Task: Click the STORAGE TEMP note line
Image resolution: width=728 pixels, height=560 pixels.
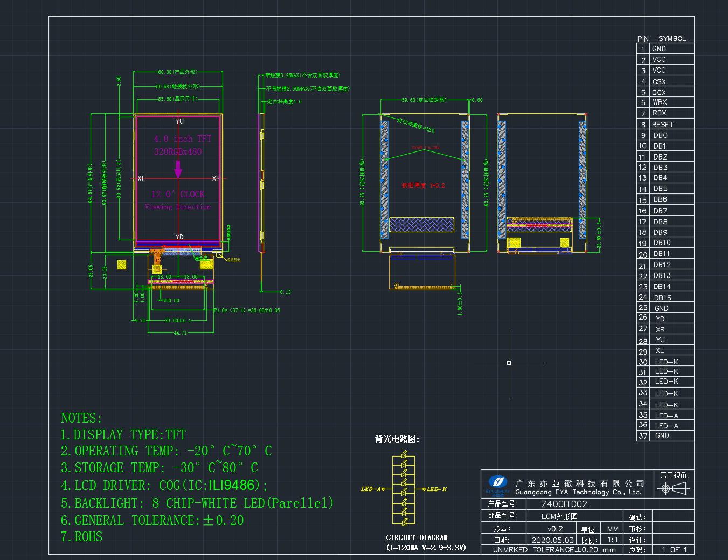Action: click(x=159, y=467)
